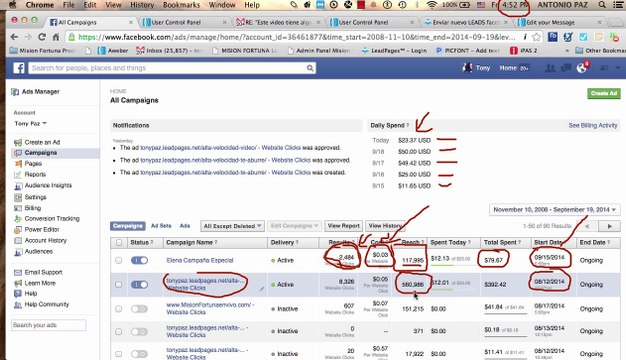Image resolution: width=626 pixels, height=360 pixels.
Task: Check the select-all campaigns header checkbox
Action: (x=119, y=243)
